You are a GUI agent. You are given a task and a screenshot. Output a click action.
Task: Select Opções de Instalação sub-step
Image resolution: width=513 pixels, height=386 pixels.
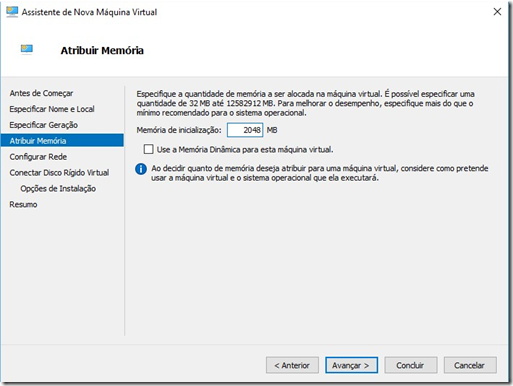tap(58, 189)
